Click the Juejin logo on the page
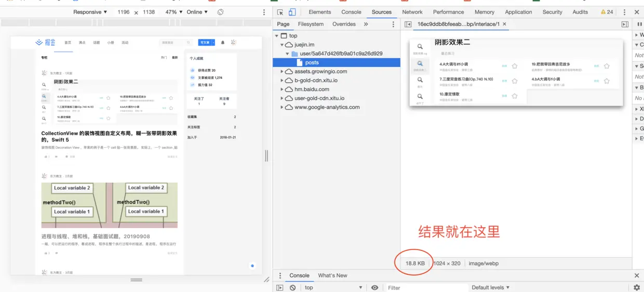This screenshot has height=292, width=644. tap(46, 43)
